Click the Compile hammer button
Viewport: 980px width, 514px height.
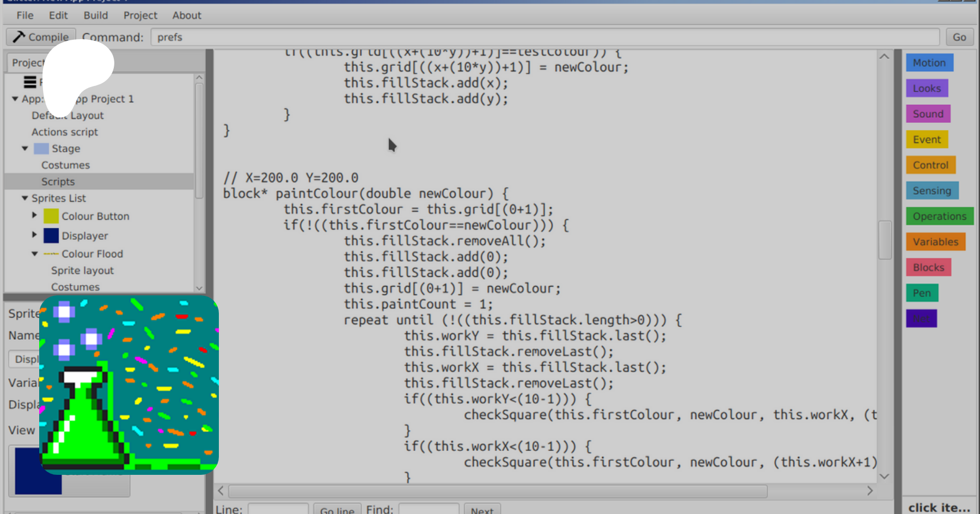tap(41, 37)
